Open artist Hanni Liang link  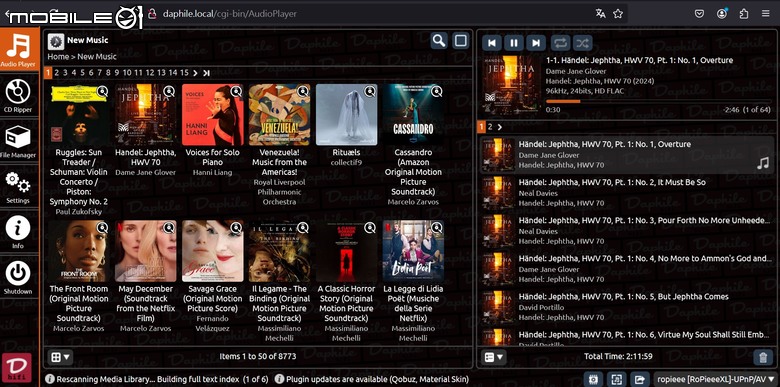coord(213,173)
